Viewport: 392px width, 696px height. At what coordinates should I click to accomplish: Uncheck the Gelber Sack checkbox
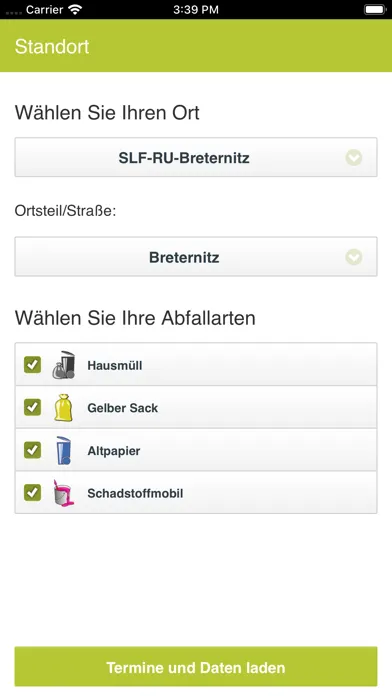coord(32,407)
